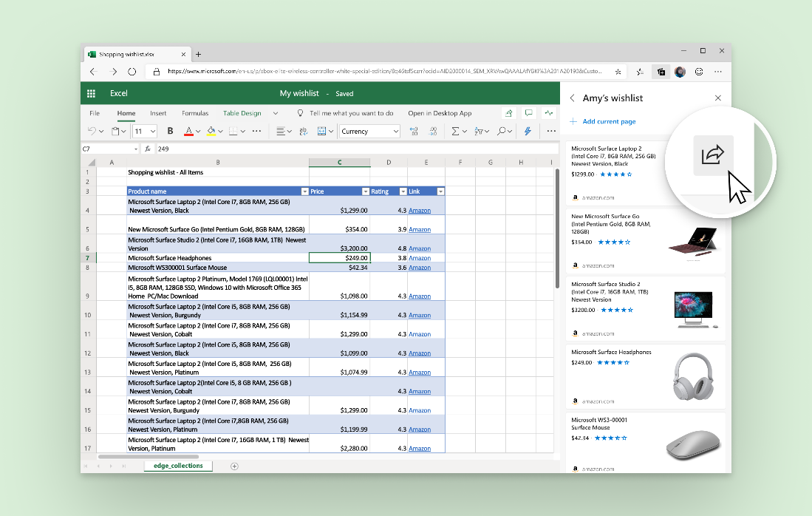Click the Comments speech bubble icon
This screenshot has width=812, height=516.
528,113
